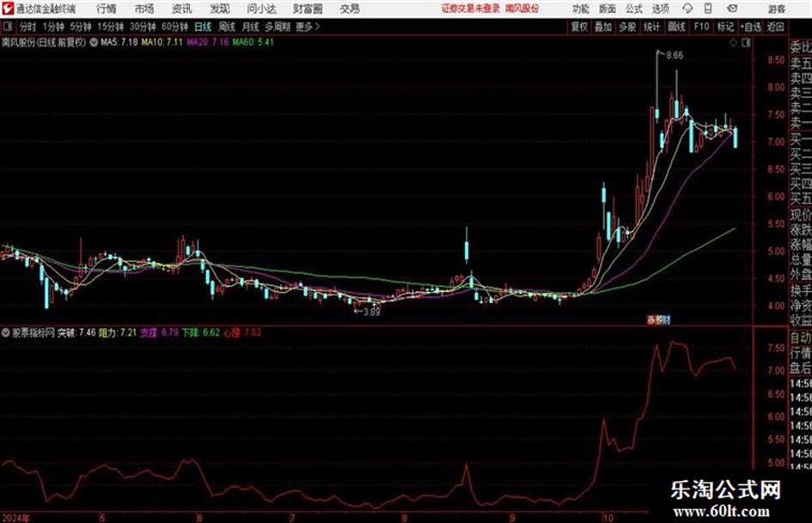Toggle the chart side panel icon
This screenshot has height=523, width=812.
[746, 43]
